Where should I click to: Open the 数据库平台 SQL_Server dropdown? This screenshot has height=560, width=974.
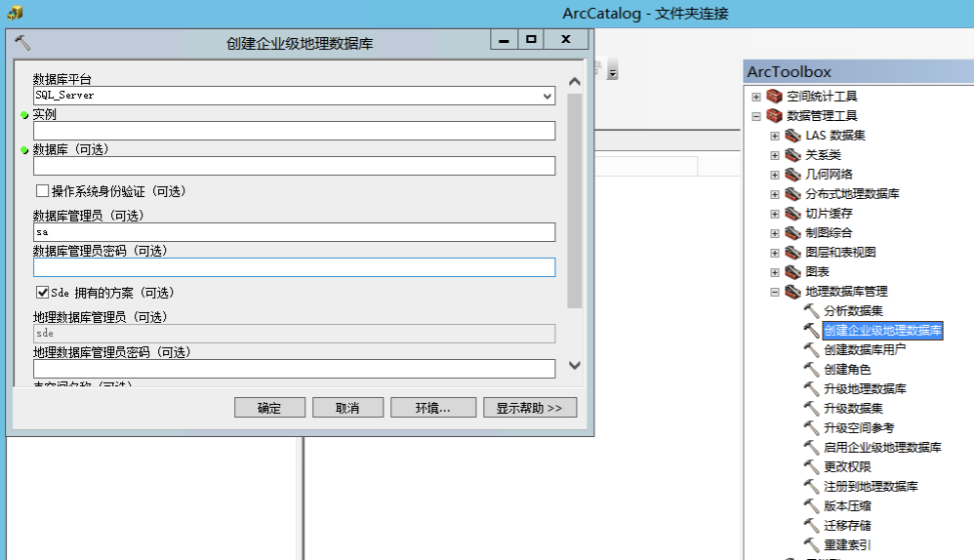pos(547,96)
